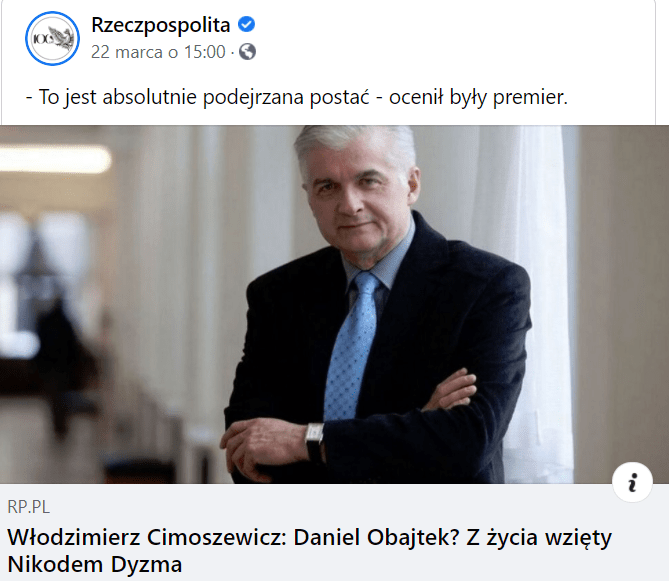Image resolution: width=669 pixels, height=581 pixels.
Task: Open the Rzeczpospolita profile avatar
Action: pos(52,38)
